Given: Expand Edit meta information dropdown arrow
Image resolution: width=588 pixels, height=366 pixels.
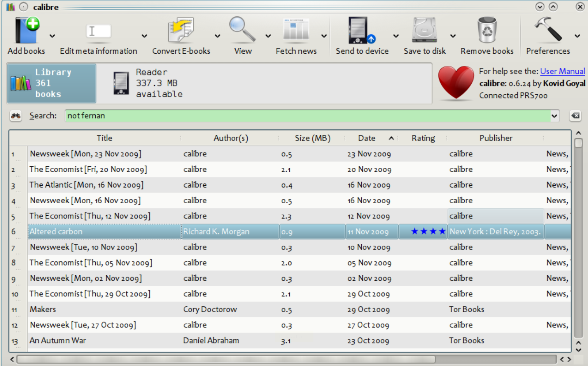Looking at the screenshot, I should 144,36.
